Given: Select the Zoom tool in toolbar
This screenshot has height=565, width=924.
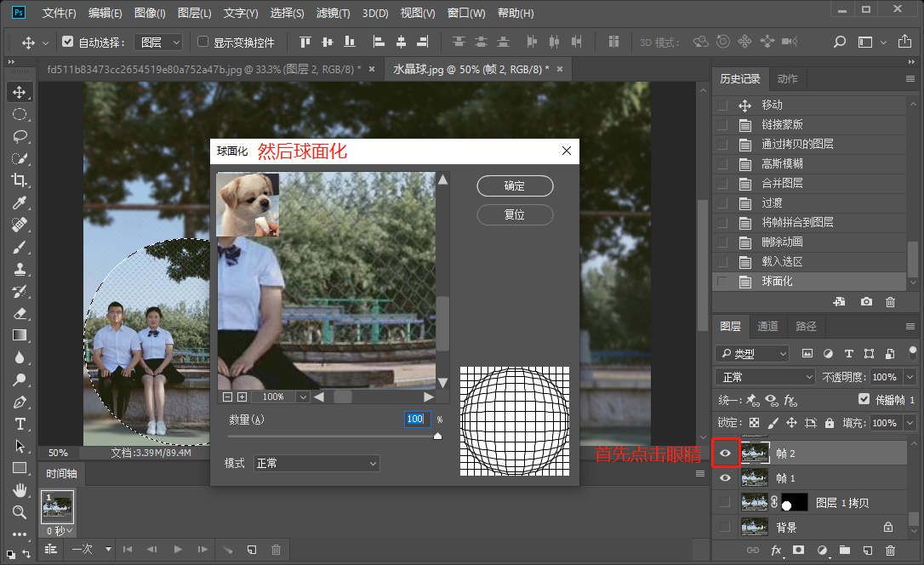Looking at the screenshot, I should 19,512.
